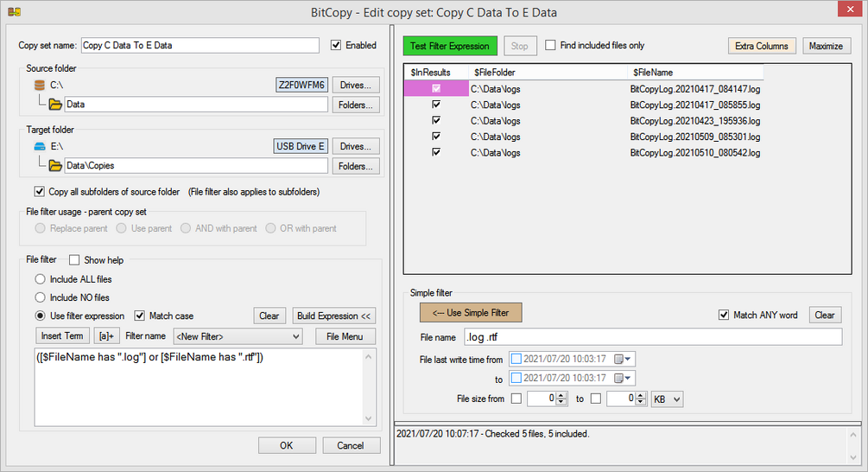Open calendar picker for last write time to
Screen dimensions: 868x472
tap(623, 378)
